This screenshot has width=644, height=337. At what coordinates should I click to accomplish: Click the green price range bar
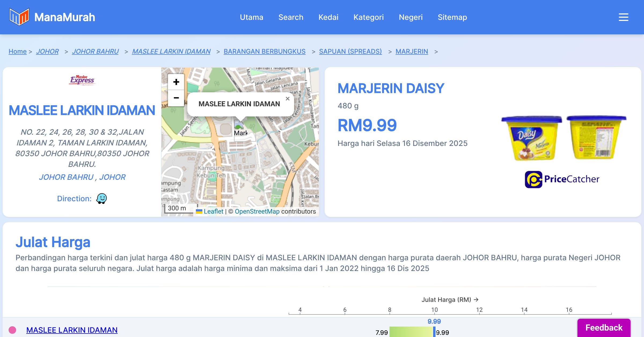[x=411, y=332]
